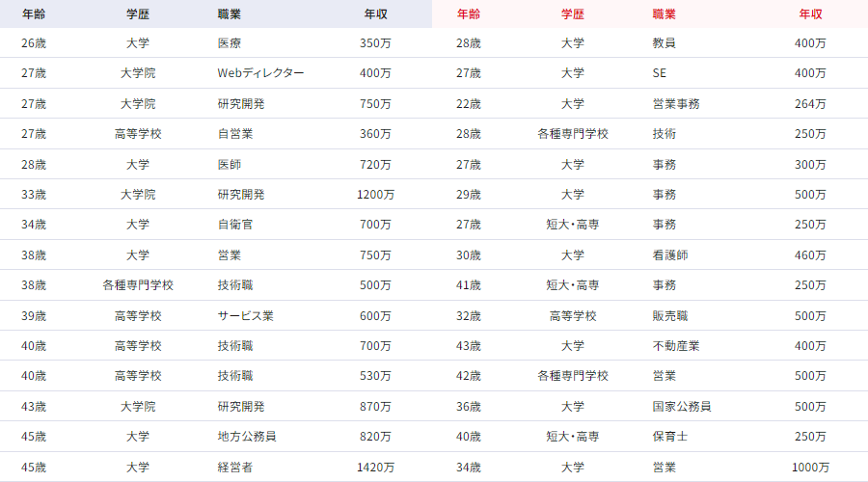The height and width of the screenshot is (482, 868).
Task: Click the 経営者 cell
Action: coord(235,468)
